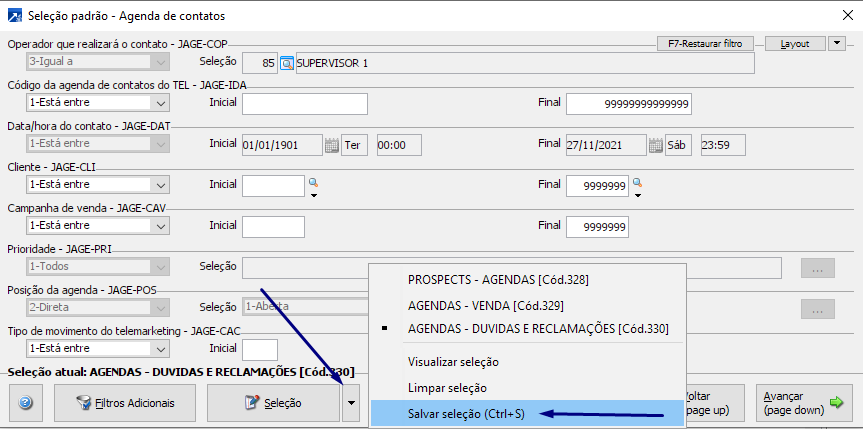Click the Layout button
Viewport: 863px width, 429px height.
795,44
